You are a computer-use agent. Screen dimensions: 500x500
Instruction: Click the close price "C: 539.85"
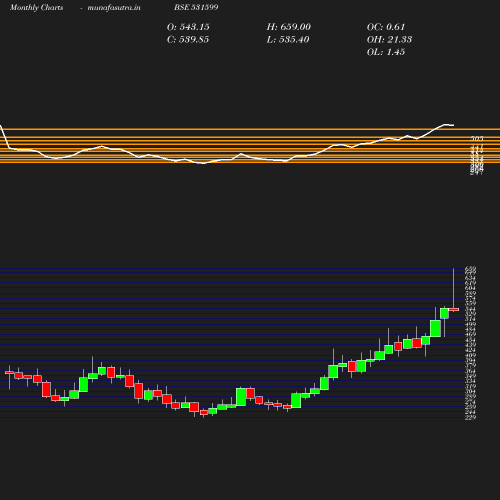188,40
